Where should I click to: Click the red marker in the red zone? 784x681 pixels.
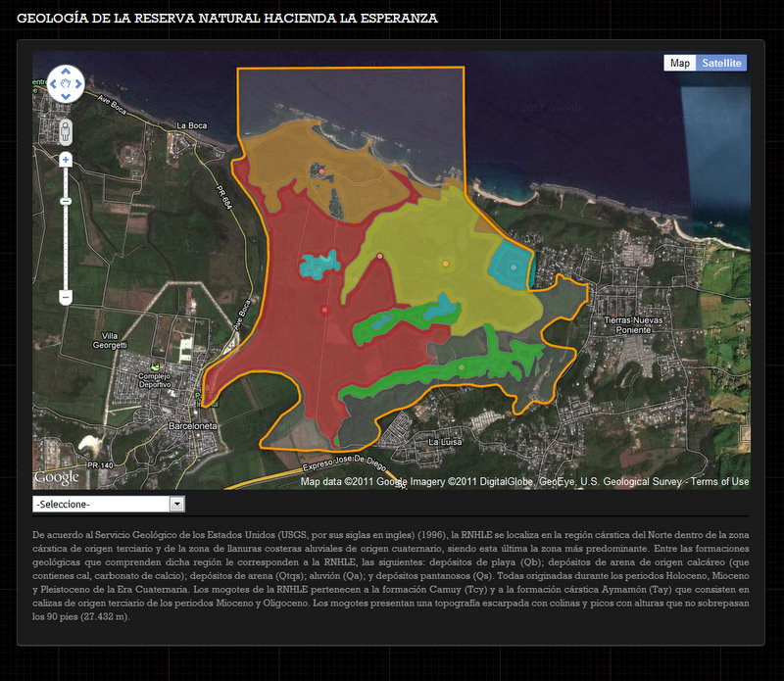tap(324, 311)
